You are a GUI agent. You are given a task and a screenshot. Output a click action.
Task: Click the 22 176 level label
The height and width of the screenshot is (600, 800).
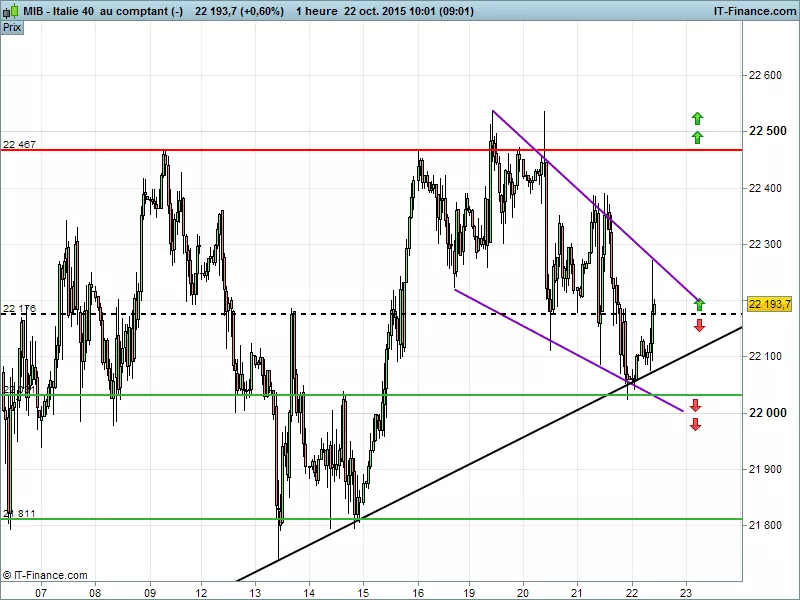point(19,309)
